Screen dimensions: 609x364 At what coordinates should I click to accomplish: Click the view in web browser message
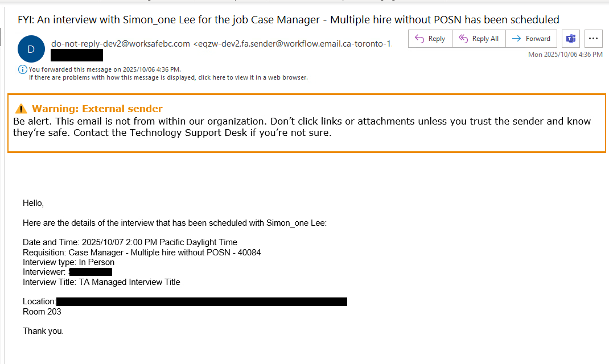tap(168, 77)
